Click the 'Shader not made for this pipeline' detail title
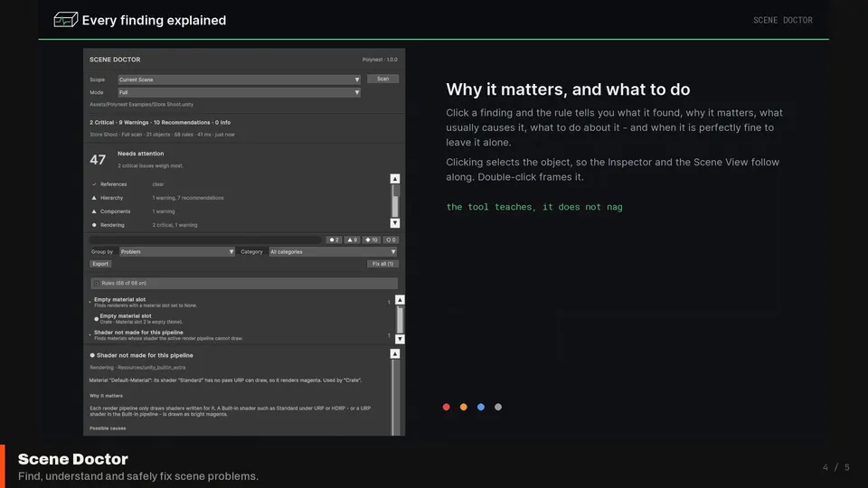The width and height of the screenshot is (868, 488). [x=145, y=355]
